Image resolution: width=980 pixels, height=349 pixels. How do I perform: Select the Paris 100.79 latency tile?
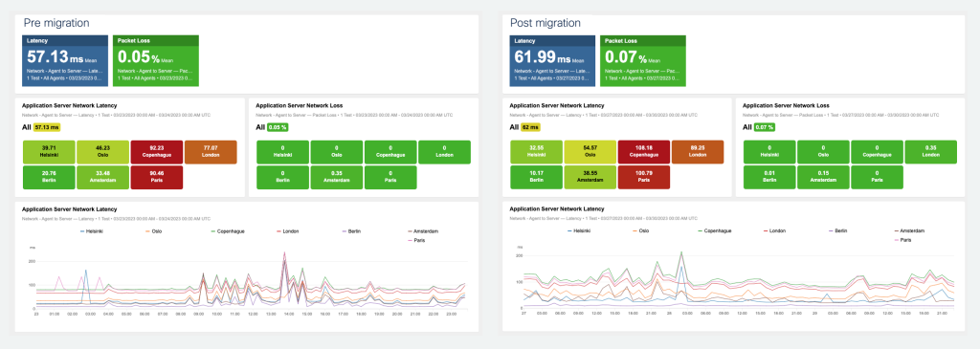[643, 177]
